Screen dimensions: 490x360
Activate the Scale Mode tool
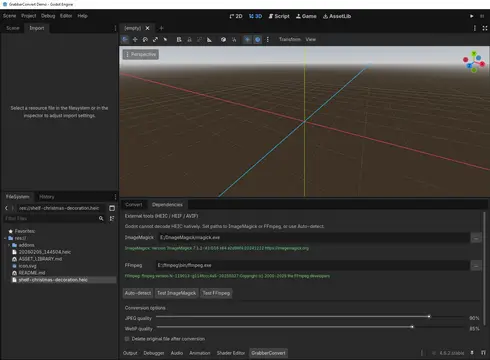[155, 40]
